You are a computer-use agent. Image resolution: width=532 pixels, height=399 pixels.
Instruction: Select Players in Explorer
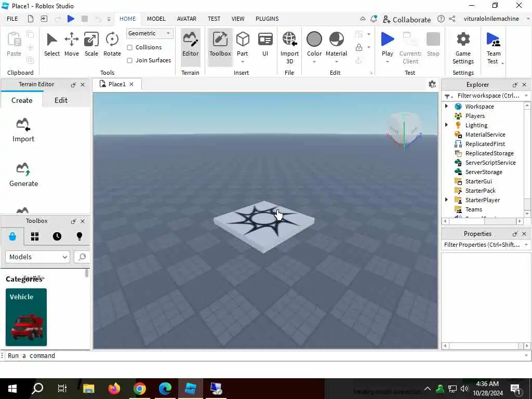[475, 116]
